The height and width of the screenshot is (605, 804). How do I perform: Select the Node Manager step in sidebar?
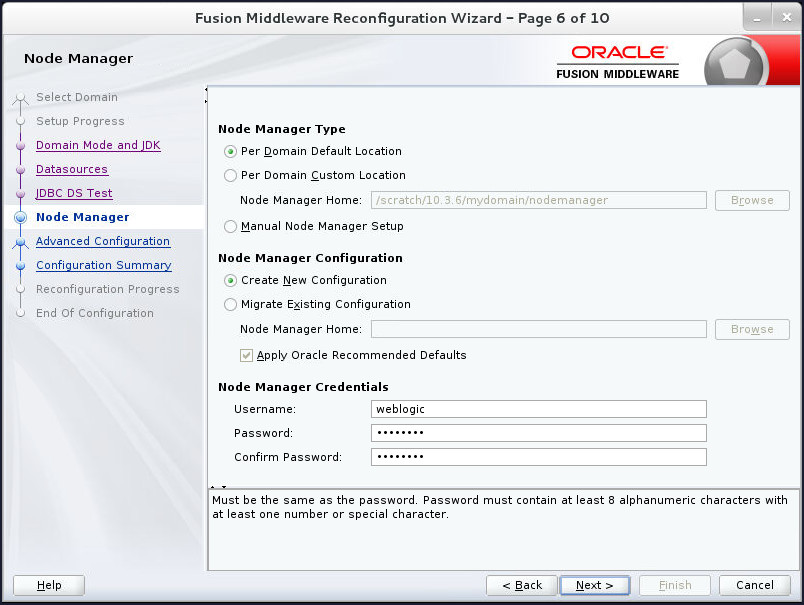point(83,217)
